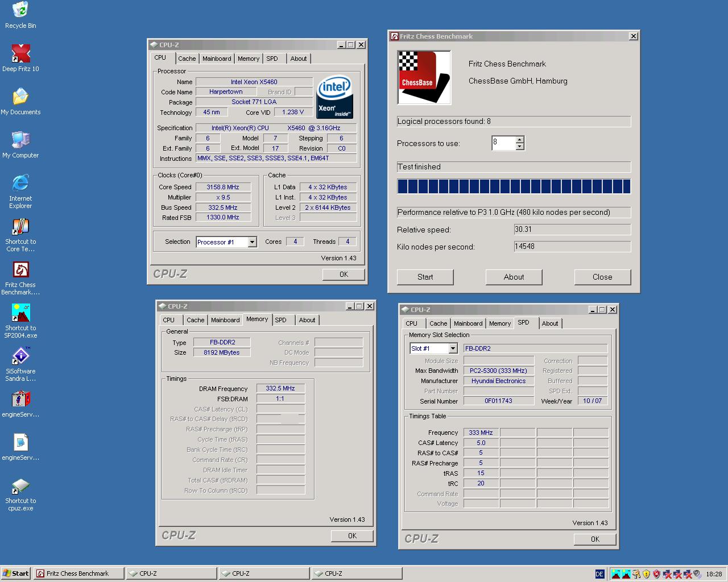Select the Intel Xeon X5460 name field

pyautogui.click(x=254, y=82)
